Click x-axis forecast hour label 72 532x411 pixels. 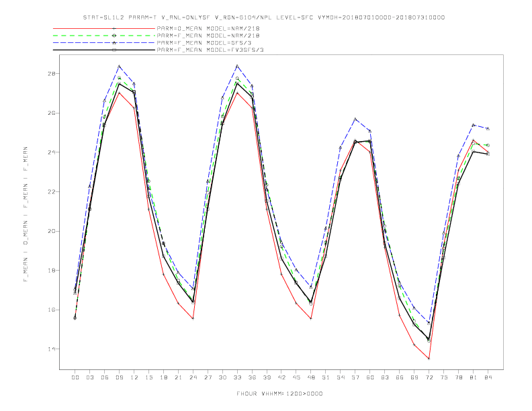[429, 377]
